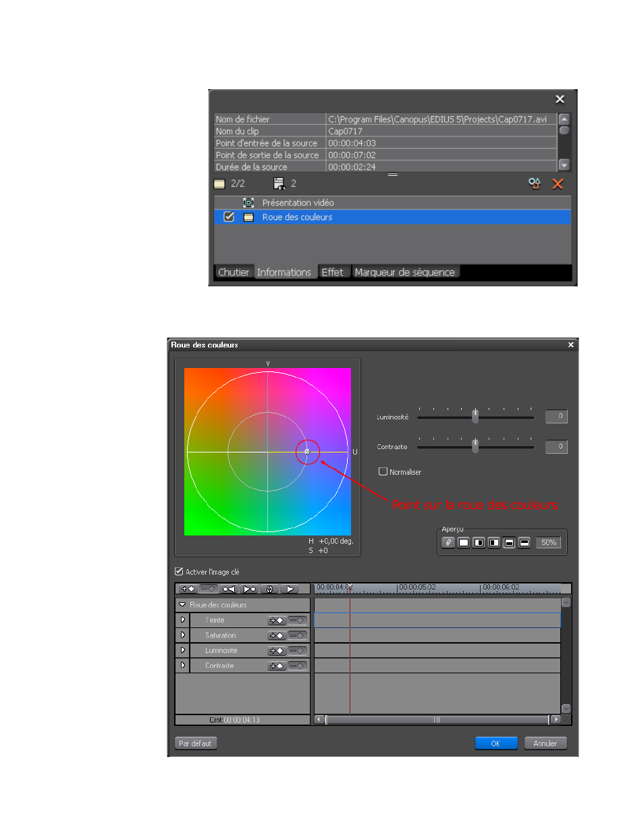Screen dimensions: 644x834
Task: Open the Marqueur de séquence tab
Action: tap(405, 272)
